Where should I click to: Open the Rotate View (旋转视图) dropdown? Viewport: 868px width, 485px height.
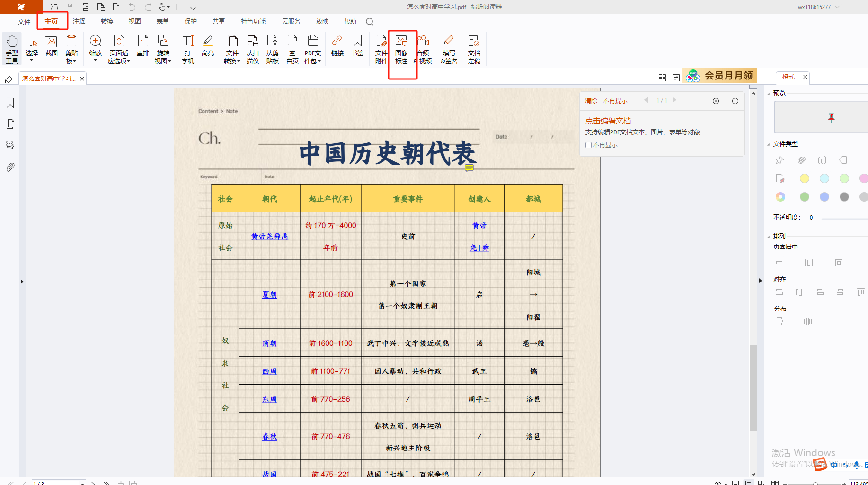click(163, 49)
